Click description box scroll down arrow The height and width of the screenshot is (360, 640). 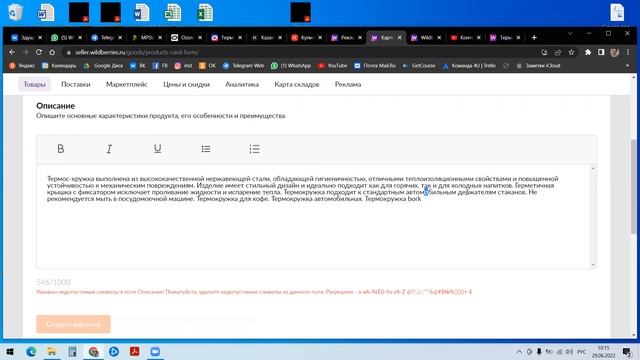point(593,264)
